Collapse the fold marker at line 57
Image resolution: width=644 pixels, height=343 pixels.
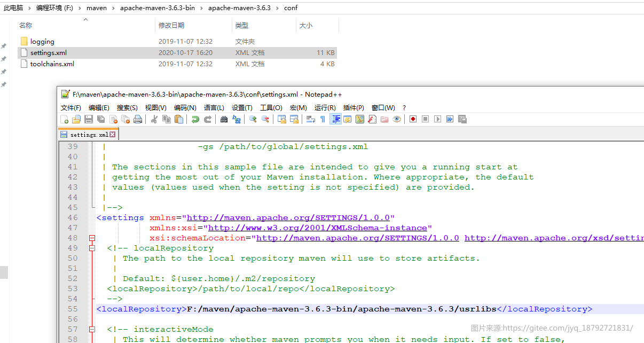pos(92,329)
